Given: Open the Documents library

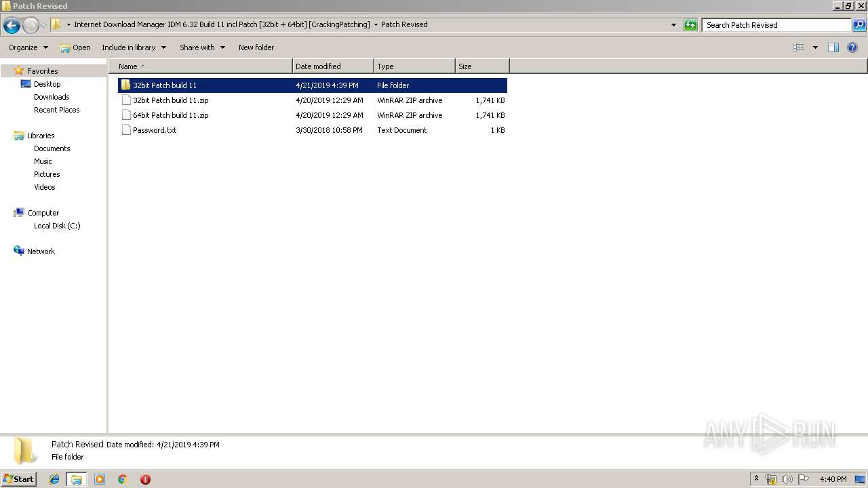Looking at the screenshot, I should [x=52, y=148].
